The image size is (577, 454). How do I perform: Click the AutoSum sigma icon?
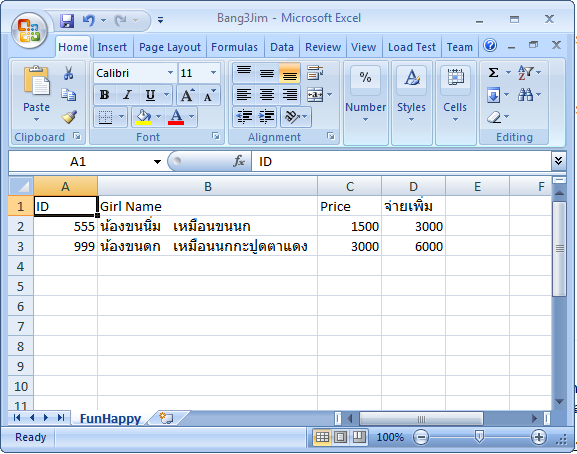(493, 72)
